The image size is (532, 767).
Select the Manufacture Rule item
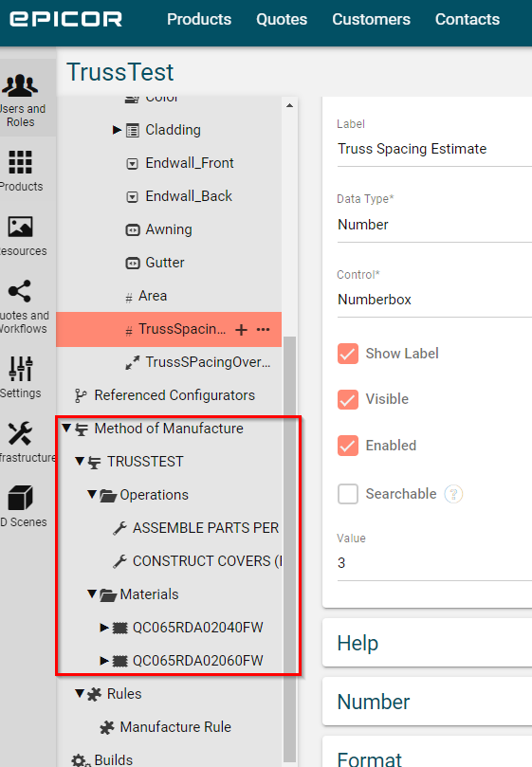(x=175, y=727)
